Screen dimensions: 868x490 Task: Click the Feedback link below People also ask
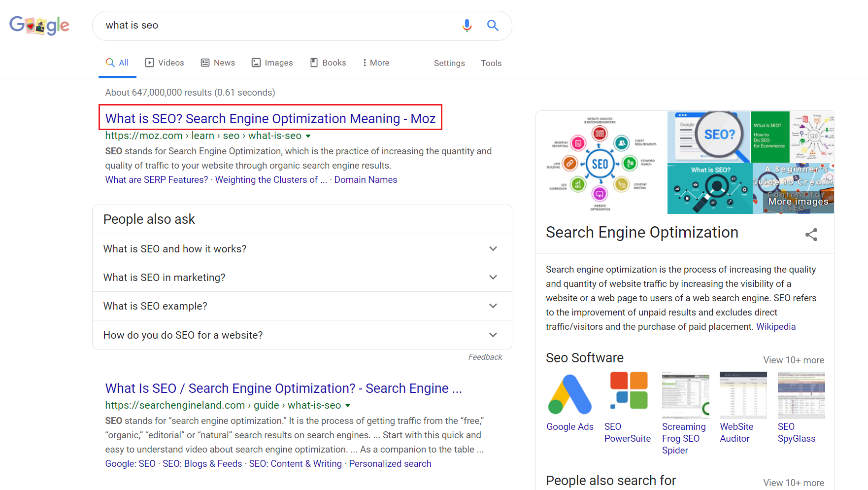coord(485,357)
